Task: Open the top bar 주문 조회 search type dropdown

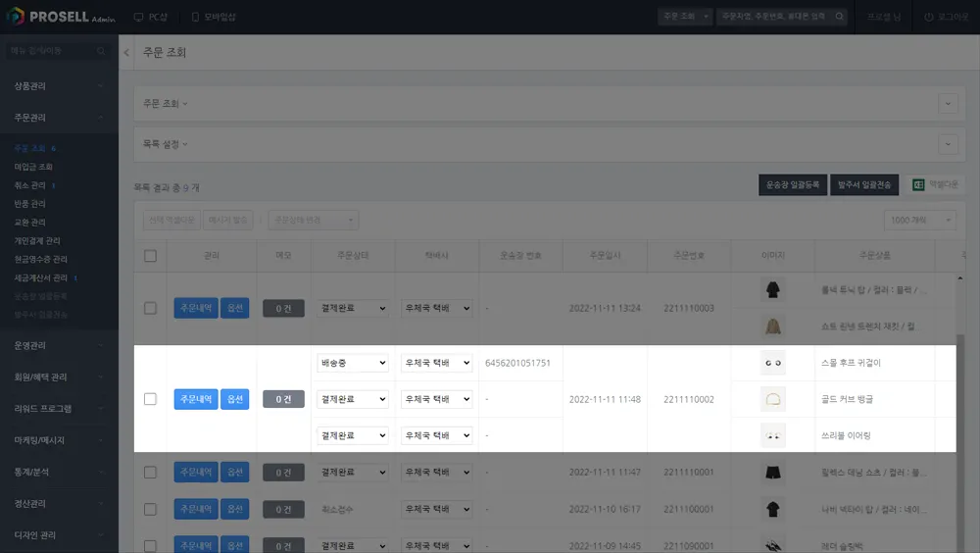Action: 685,17
